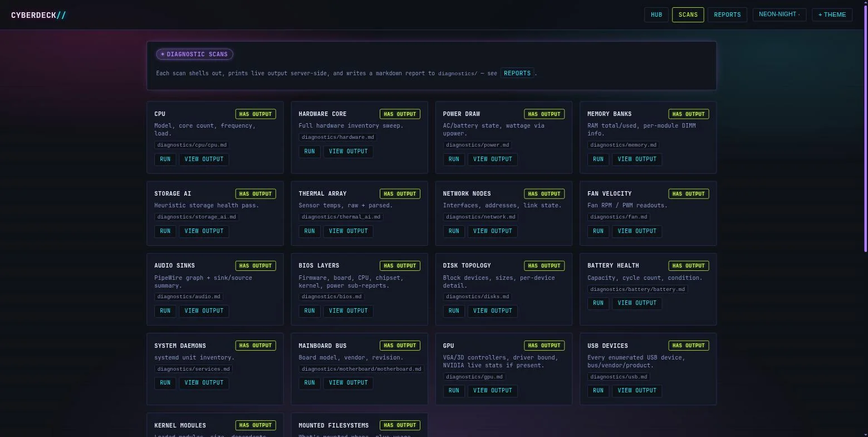868x437 pixels.
Task: Run the Thermal Array scan
Action: (x=309, y=231)
